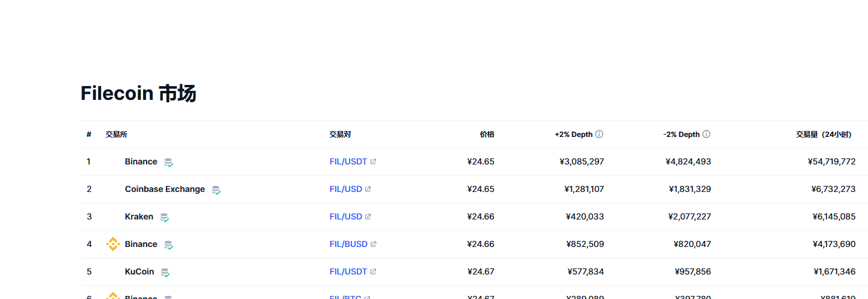The height and width of the screenshot is (299, 868).
Task: Open rank 1 Binance FIL/USDT pair link
Action: tap(348, 161)
